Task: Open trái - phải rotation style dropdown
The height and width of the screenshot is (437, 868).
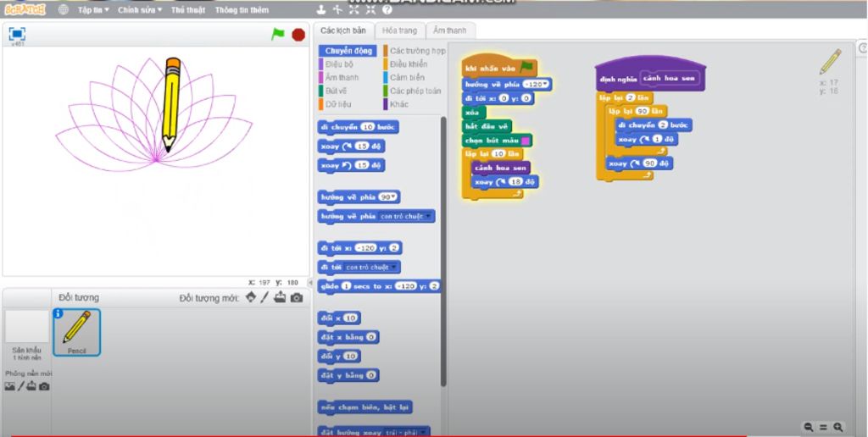Action: click(425, 432)
